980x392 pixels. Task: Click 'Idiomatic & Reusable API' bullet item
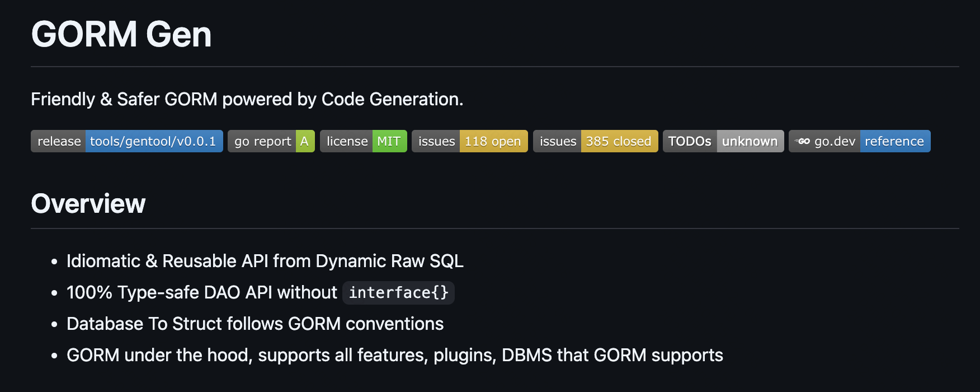click(x=265, y=262)
